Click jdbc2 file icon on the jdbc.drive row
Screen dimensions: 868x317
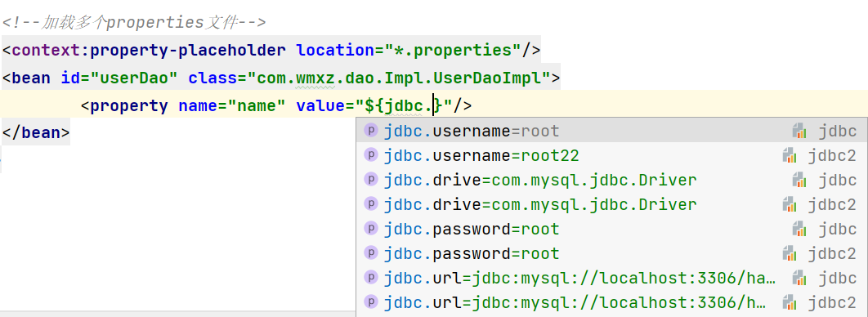tap(789, 205)
